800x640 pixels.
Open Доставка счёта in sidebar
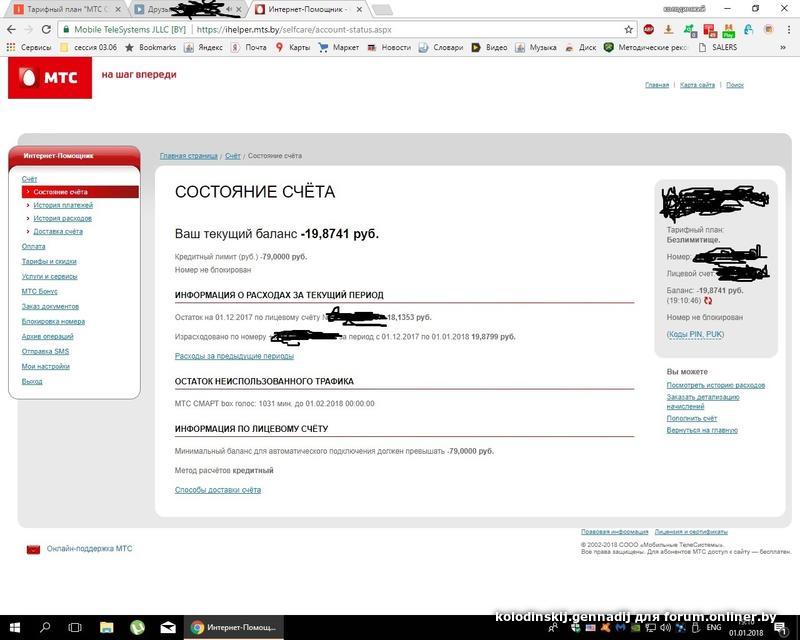point(58,232)
